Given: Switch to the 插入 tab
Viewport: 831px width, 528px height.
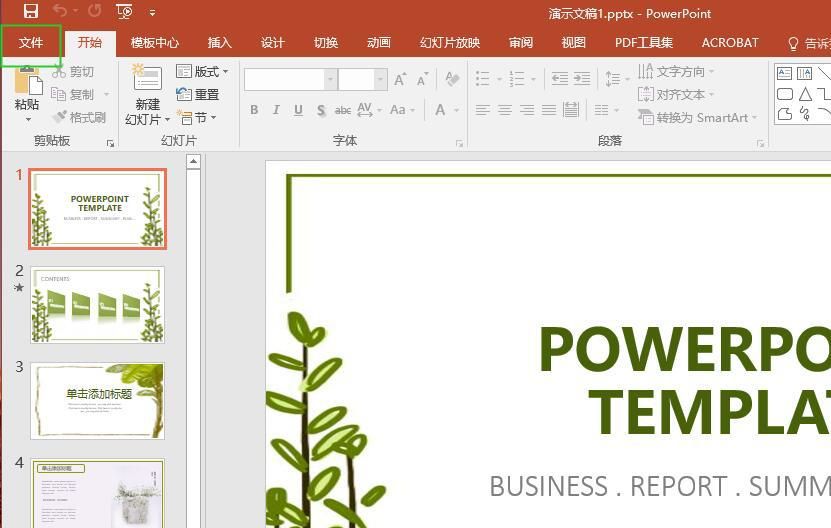Looking at the screenshot, I should click(x=219, y=42).
